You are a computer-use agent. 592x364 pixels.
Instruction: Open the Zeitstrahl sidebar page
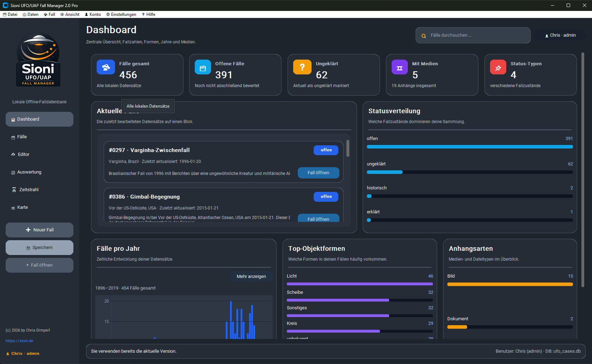click(x=29, y=190)
